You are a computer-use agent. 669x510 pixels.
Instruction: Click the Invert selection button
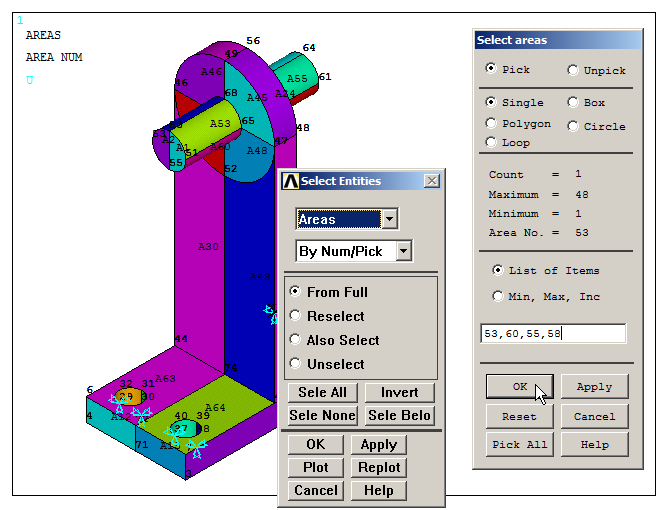coord(399,393)
